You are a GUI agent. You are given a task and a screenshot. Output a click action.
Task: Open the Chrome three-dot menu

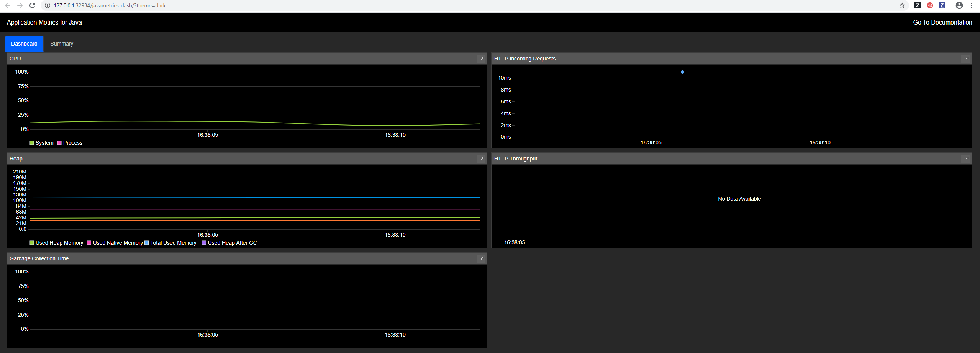point(973,5)
